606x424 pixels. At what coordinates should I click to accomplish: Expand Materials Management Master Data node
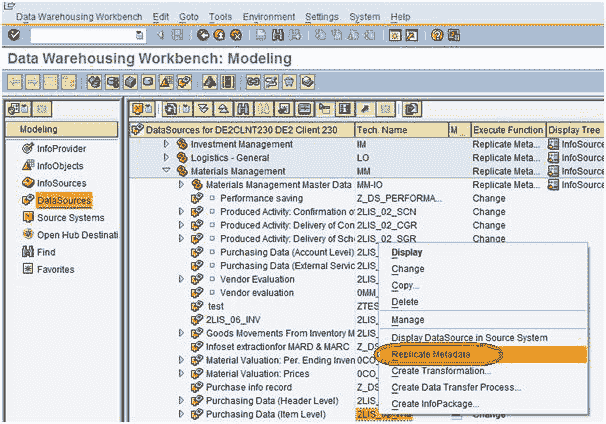click(x=181, y=184)
